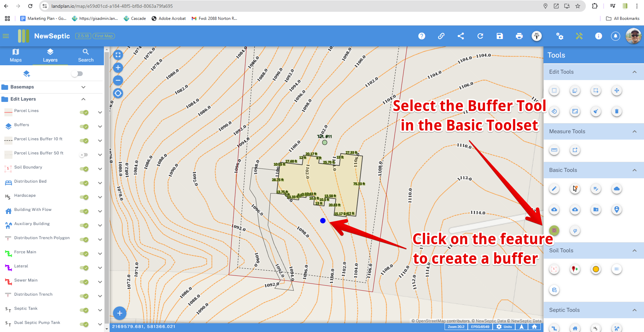Click the print icon
This screenshot has width=644, height=332.
(x=519, y=36)
